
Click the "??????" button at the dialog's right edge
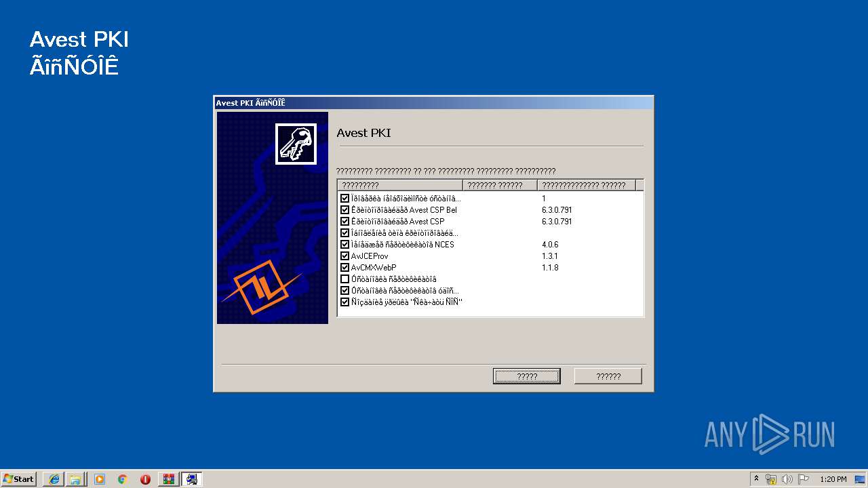[x=608, y=376]
